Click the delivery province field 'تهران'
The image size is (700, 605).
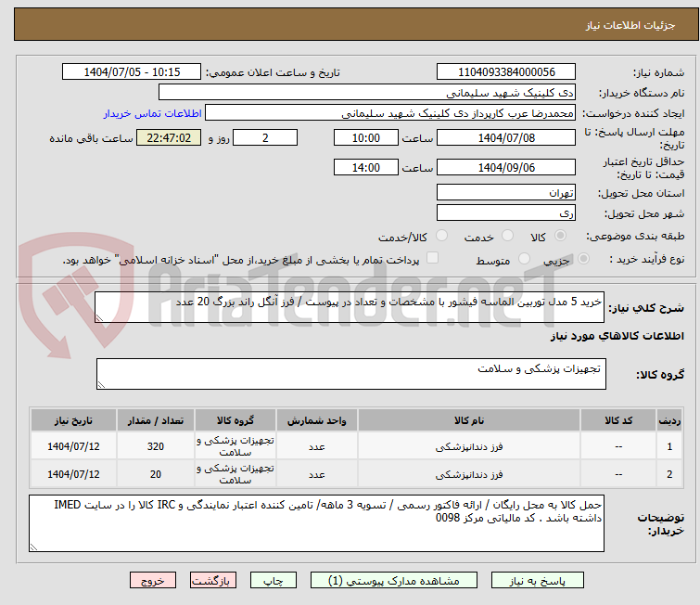506,193
